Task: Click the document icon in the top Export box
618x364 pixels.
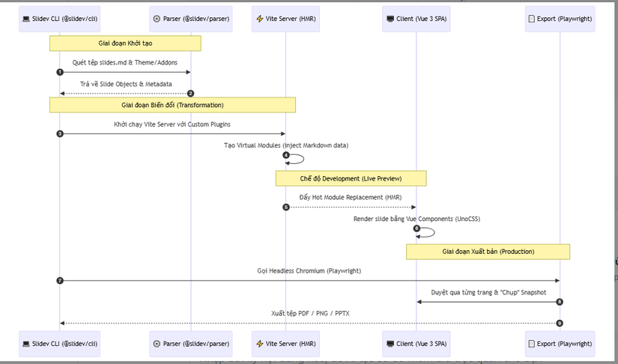Action: (x=532, y=19)
